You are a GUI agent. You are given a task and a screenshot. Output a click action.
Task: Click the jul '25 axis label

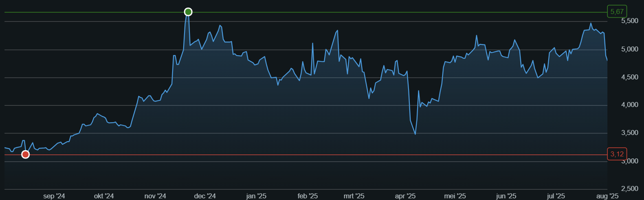point(556,196)
